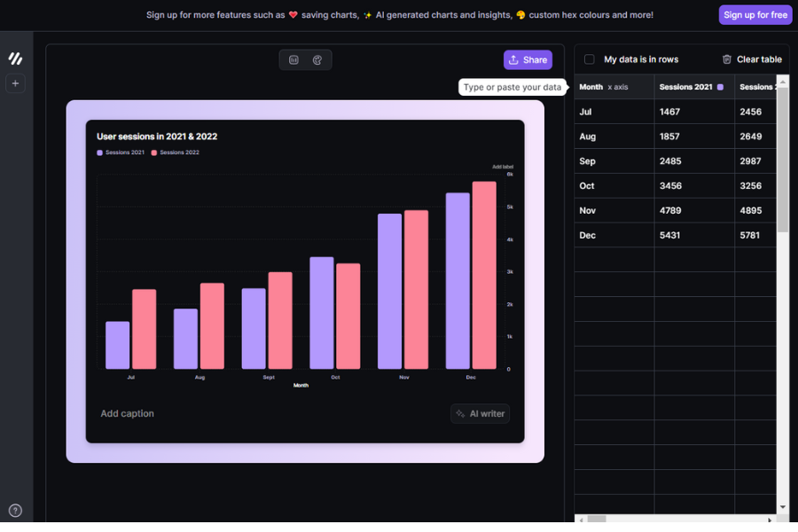Click the sparkle icon on AI writer button
Image resolution: width=798 pixels, height=532 pixels.
[459, 413]
